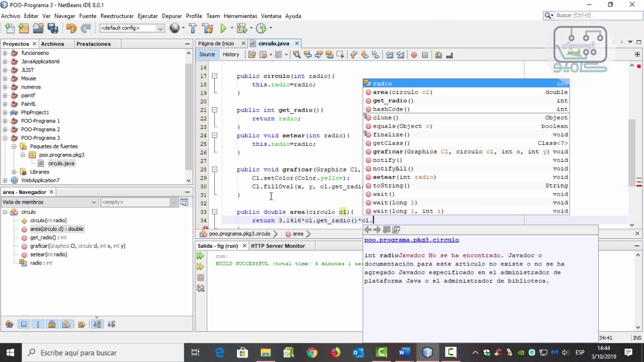Click the History view button

click(x=231, y=55)
